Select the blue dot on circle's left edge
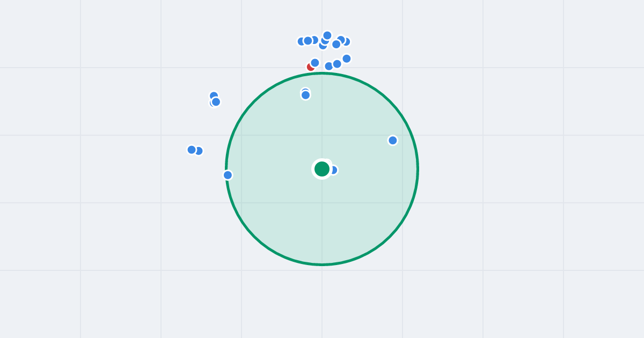This screenshot has width=644, height=338. (228, 175)
